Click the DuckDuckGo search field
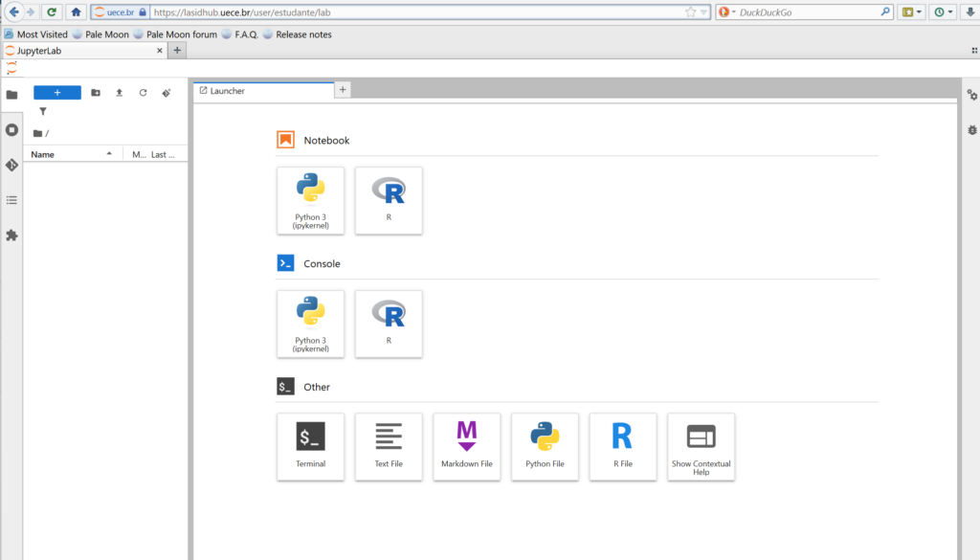This screenshot has height=560, width=980. [809, 11]
